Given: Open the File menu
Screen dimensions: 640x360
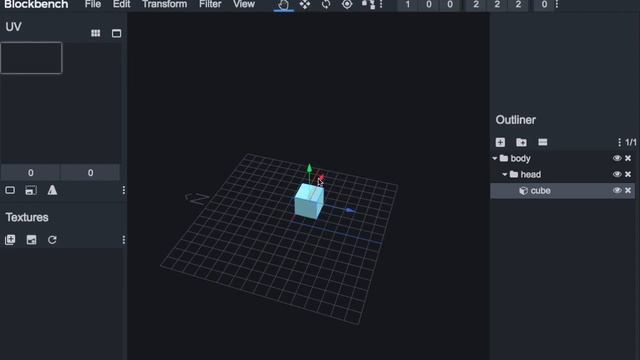Looking at the screenshot, I should click(93, 4).
